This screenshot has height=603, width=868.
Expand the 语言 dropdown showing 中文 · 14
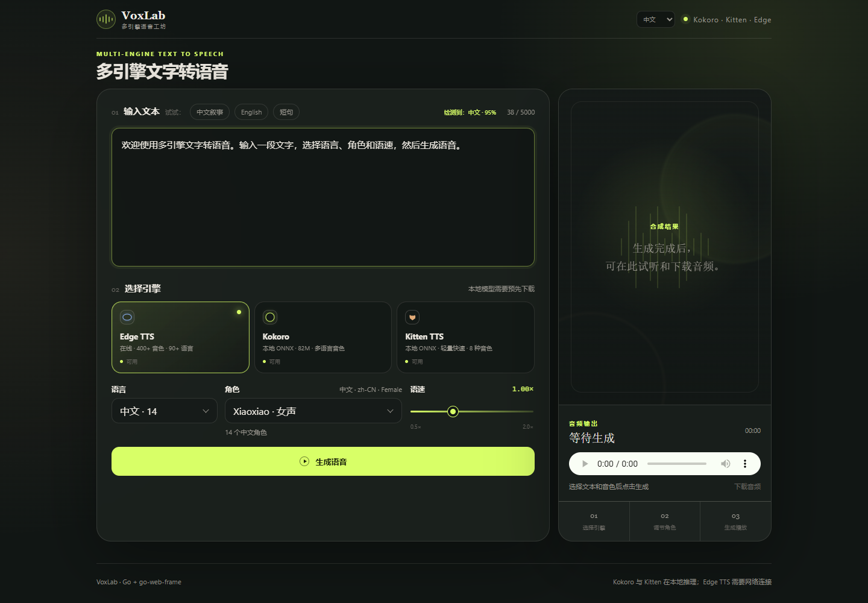(165, 411)
